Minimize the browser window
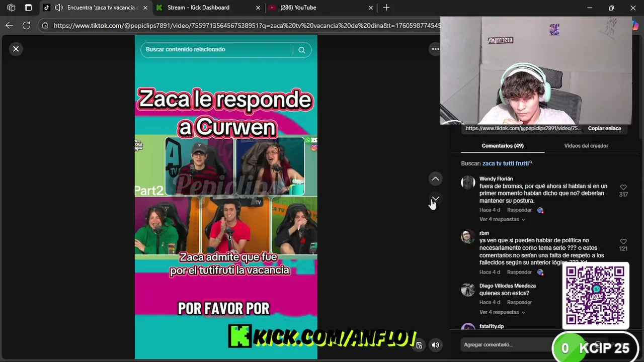This screenshot has height=362, width=644. [590, 8]
